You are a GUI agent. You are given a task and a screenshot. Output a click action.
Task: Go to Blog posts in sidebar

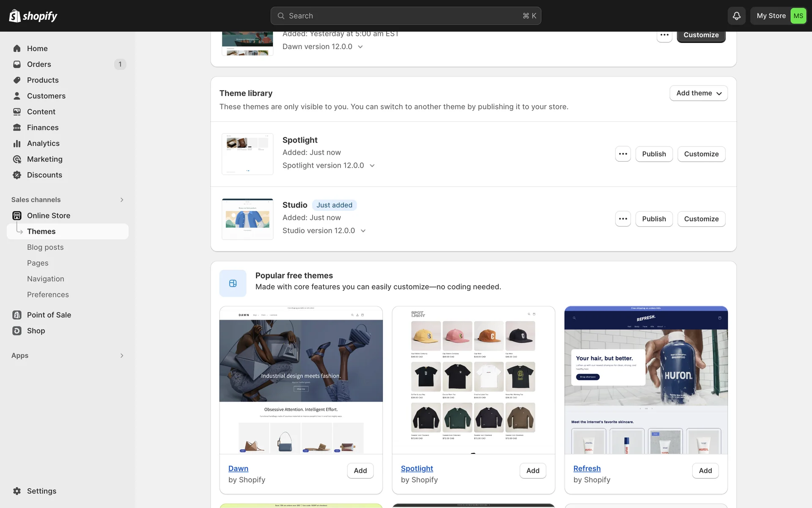pos(45,247)
